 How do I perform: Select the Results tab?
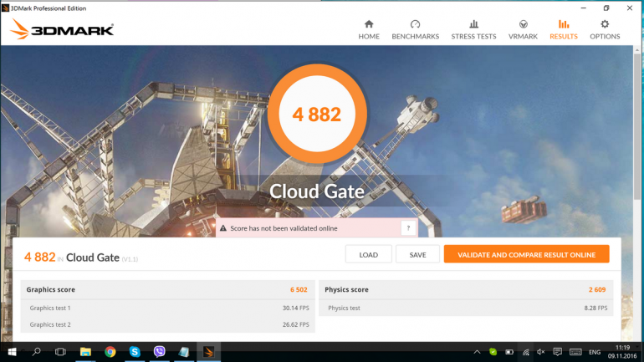[564, 30]
